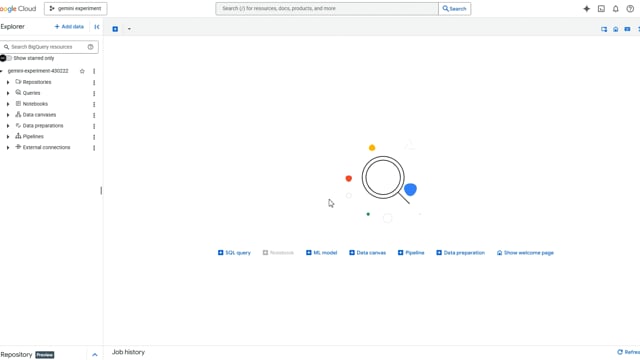The height and width of the screenshot is (360, 640).
Task: Open dropdown arrow next to new tab
Action: point(129,29)
